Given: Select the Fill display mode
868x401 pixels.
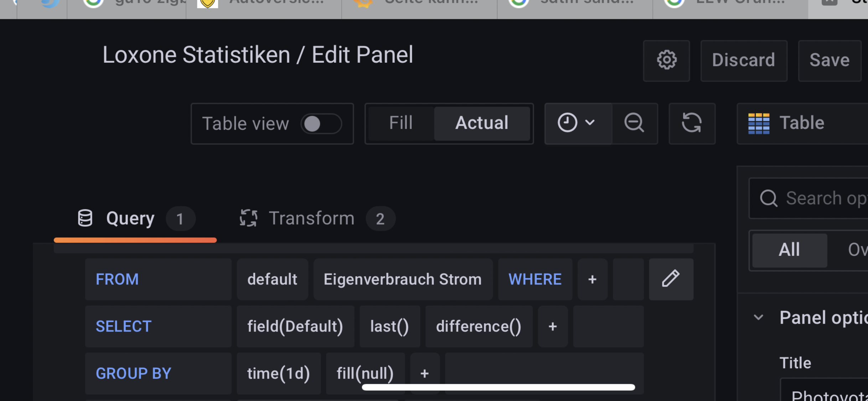Looking at the screenshot, I should point(401,123).
